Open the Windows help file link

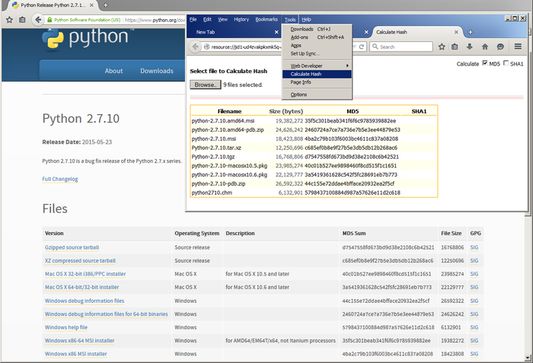pyautogui.click(x=66, y=327)
